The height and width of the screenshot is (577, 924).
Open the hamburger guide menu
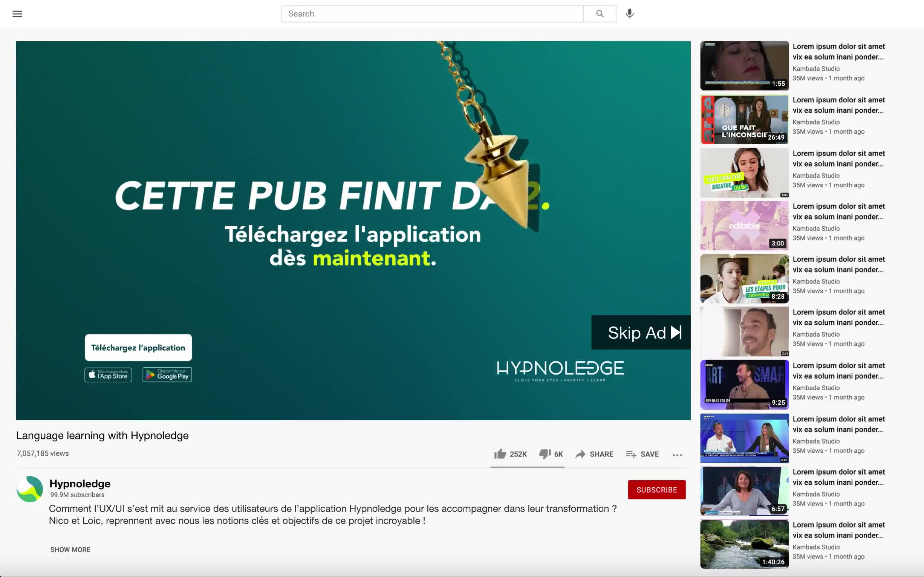pyautogui.click(x=17, y=14)
